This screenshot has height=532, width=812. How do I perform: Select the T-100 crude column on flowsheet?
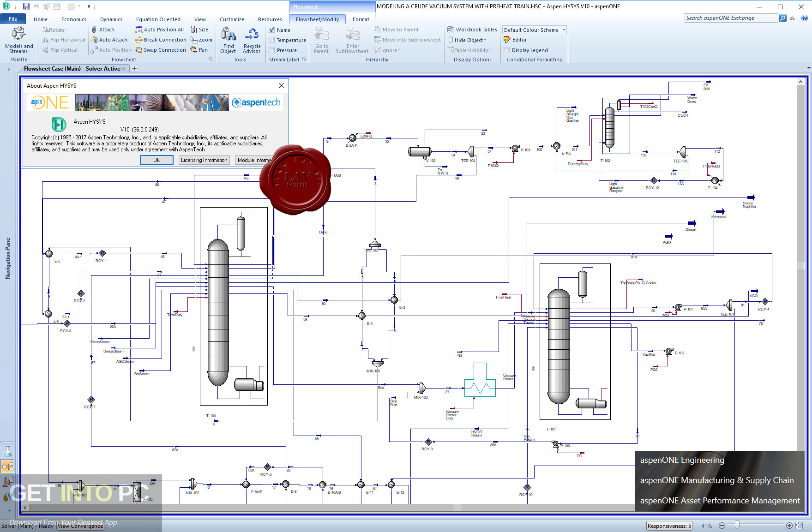tap(218, 312)
